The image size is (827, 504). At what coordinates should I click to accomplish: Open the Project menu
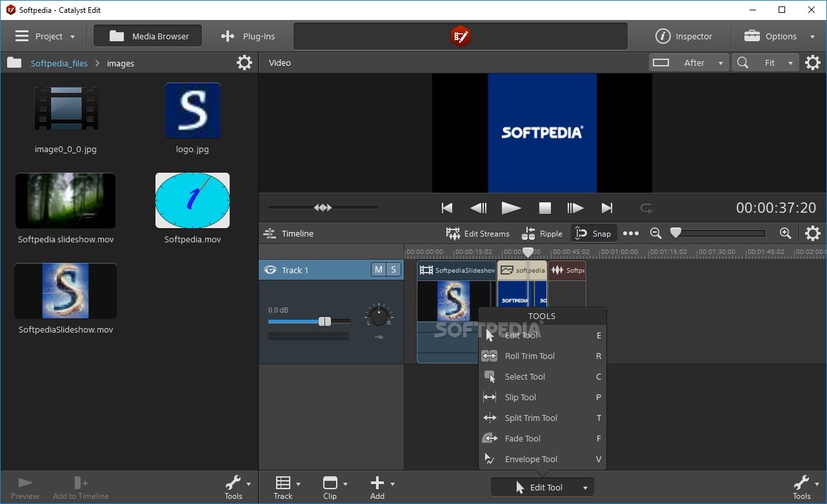click(x=45, y=36)
